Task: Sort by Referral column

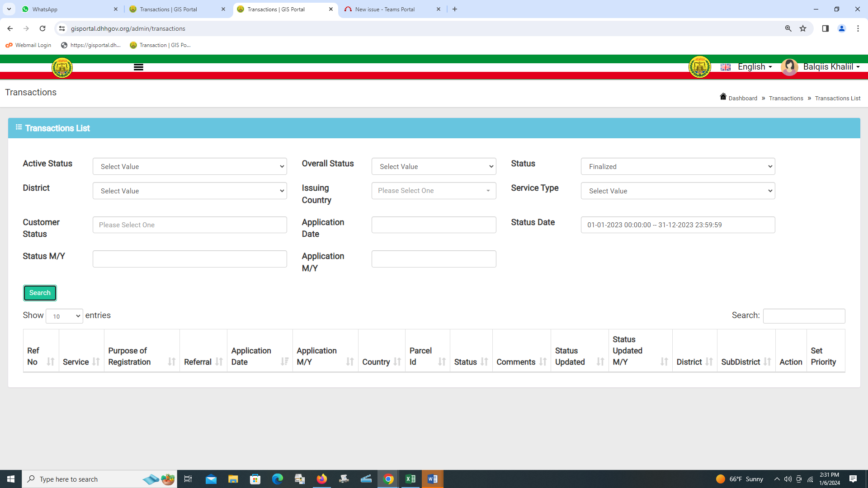Action: tap(219, 361)
